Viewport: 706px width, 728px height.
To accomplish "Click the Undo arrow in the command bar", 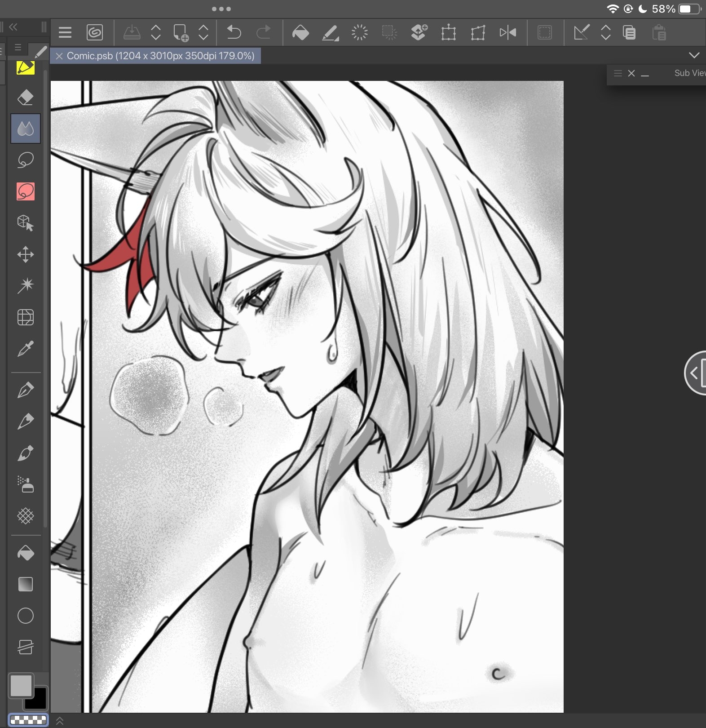I will tap(234, 32).
